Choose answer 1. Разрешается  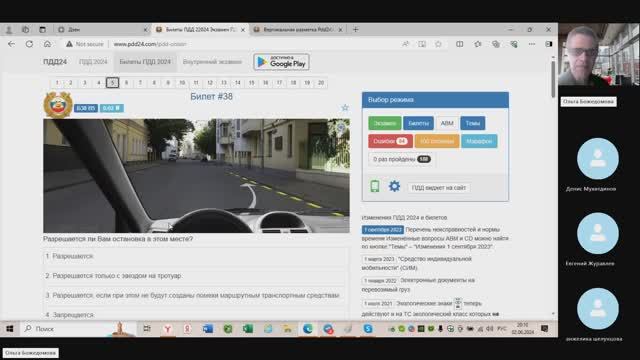[196, 256]
